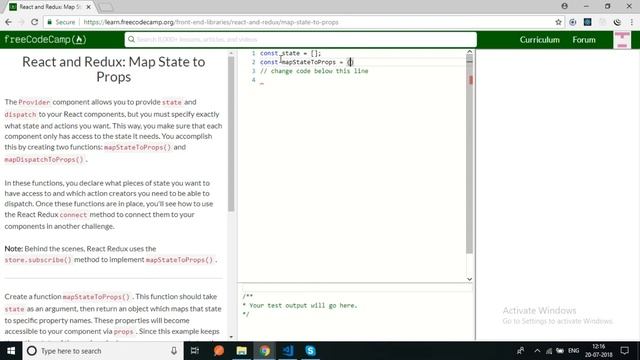Reload the freeCodeCamp page
Viewport: 640px width, 360px height.
pos(34,22)
